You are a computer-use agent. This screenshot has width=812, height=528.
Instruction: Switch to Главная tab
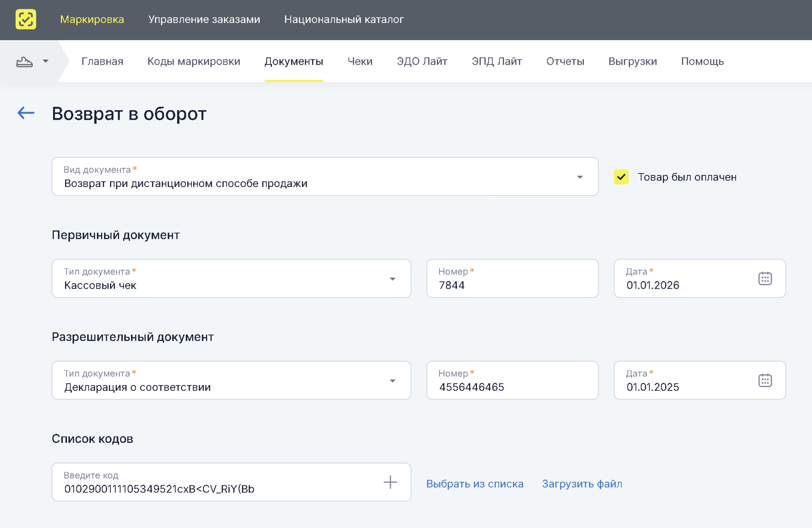(x=102, y=61)
